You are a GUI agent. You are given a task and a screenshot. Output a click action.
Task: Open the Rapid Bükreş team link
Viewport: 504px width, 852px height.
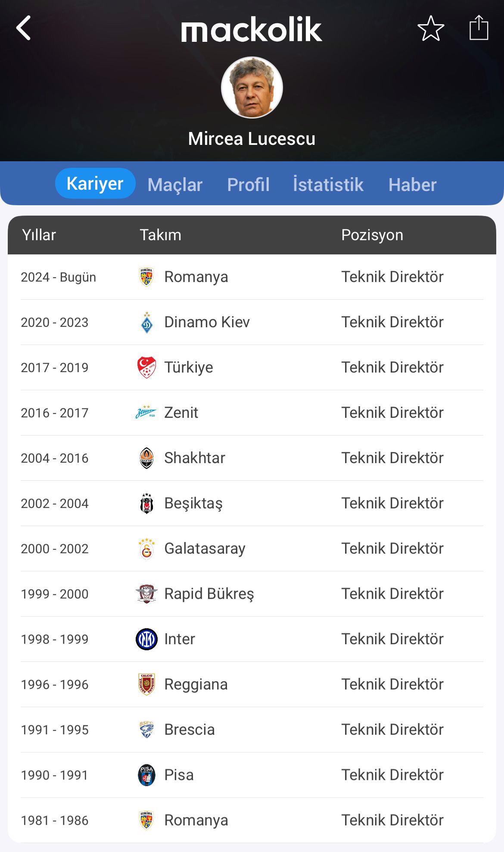tap(209, 594)
